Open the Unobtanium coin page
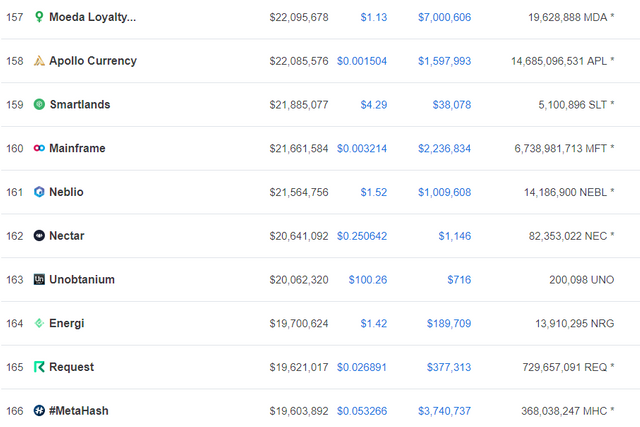 (x=82, y=280)
